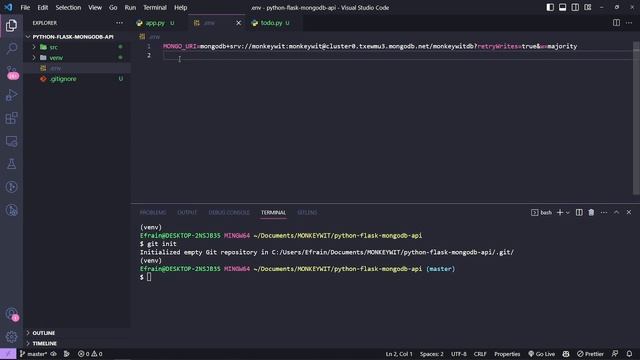Image resolution: width=640 pixels, height=360 pixels.
Task: Close the .env editor tab
Action: (x=238, y=23)
